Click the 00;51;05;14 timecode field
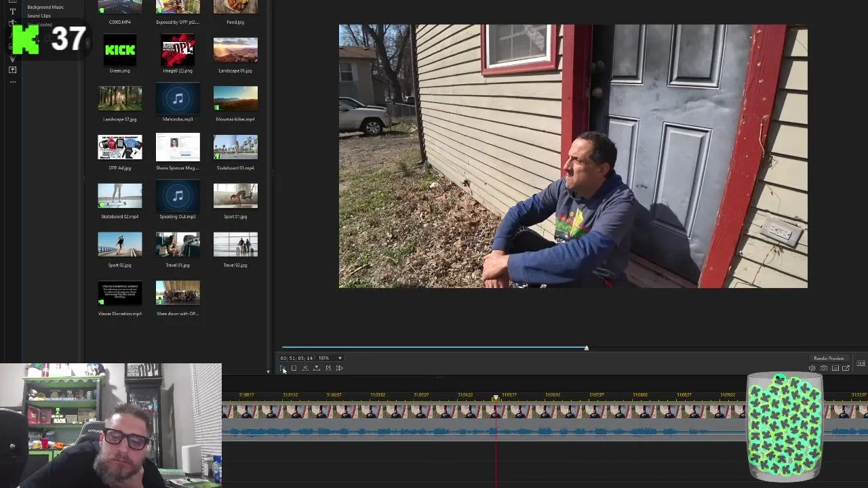This screenshot has width=868, height=488. click(x=296, y=358)
